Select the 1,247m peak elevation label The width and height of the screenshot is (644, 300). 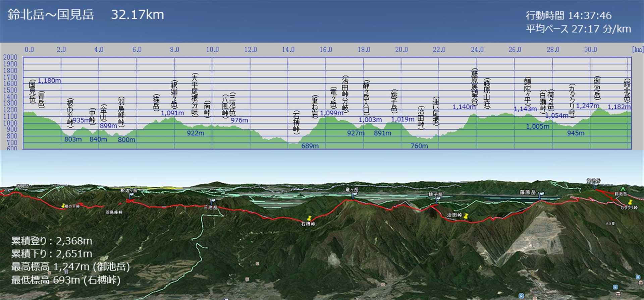(587, 106)
